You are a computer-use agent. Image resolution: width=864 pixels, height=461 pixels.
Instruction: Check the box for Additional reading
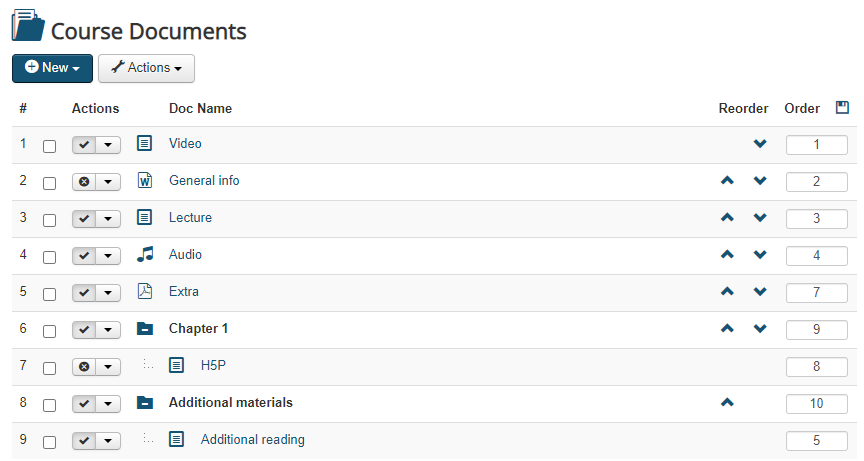49,442
